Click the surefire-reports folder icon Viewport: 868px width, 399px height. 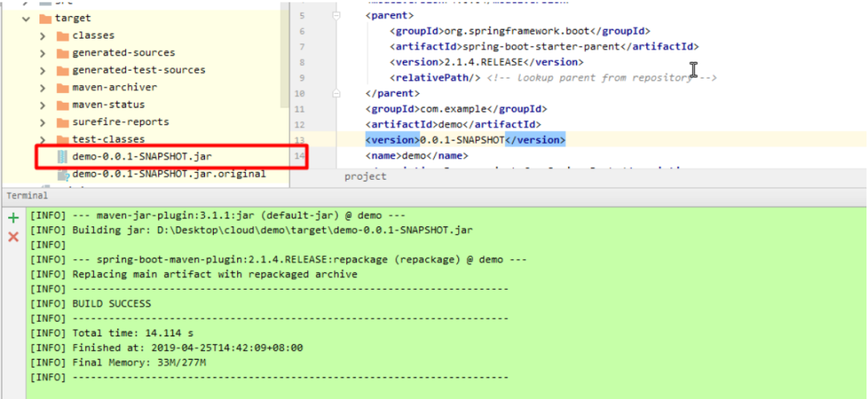pyautogui.click(x=63, y=122)
